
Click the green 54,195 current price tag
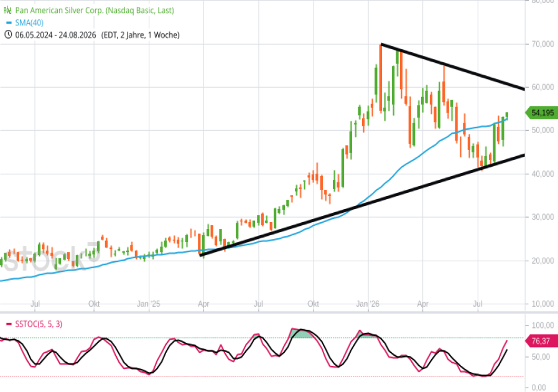point(541,113)
